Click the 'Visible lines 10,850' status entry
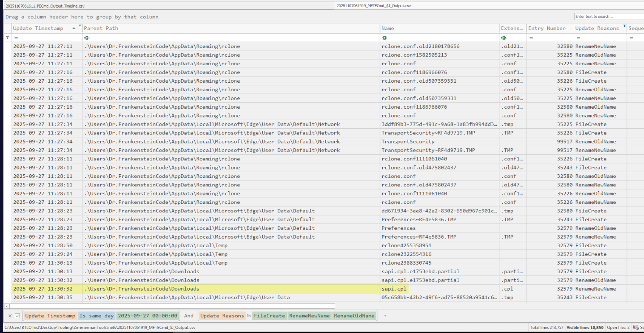Image resolution: width=644 pixels, height=333 pixels. pos(585,328)
